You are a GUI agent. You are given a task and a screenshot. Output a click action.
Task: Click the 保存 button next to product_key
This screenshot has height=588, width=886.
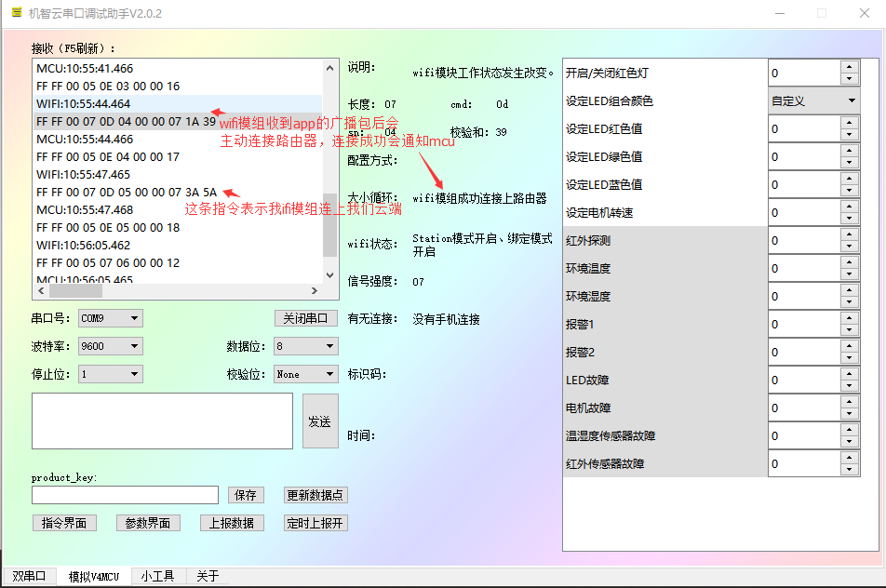246,494
